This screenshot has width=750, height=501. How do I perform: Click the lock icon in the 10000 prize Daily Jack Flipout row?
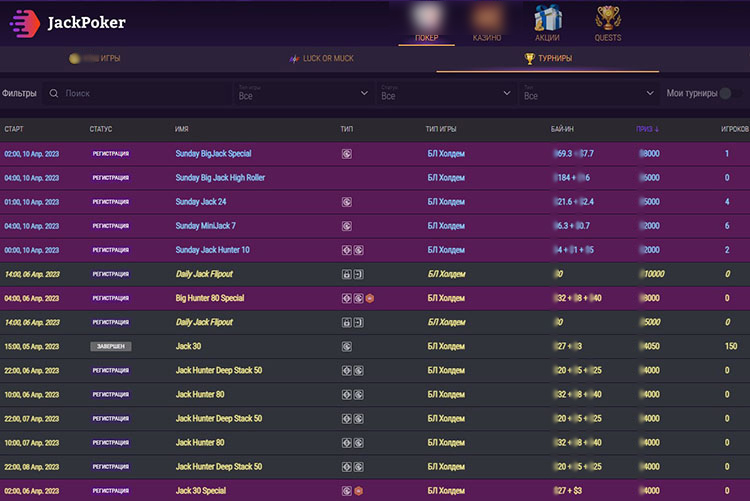tap(346, 274)
